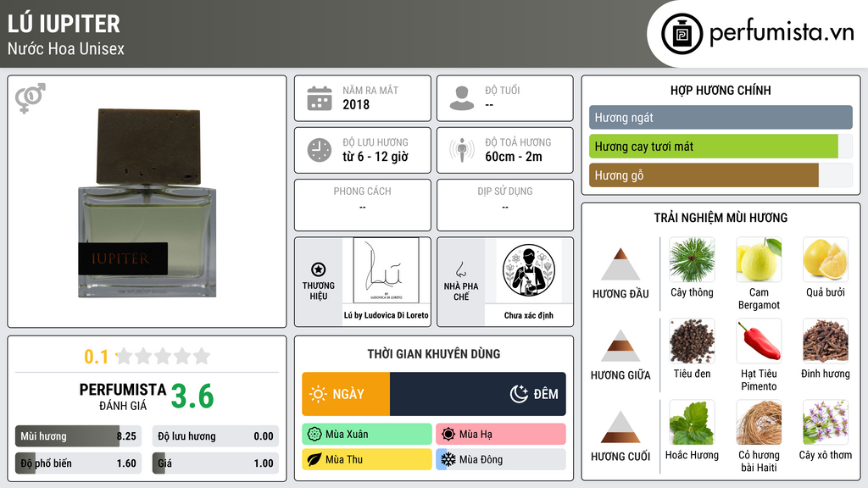Click the moon icon in the Đêm bar

(519, 394)
